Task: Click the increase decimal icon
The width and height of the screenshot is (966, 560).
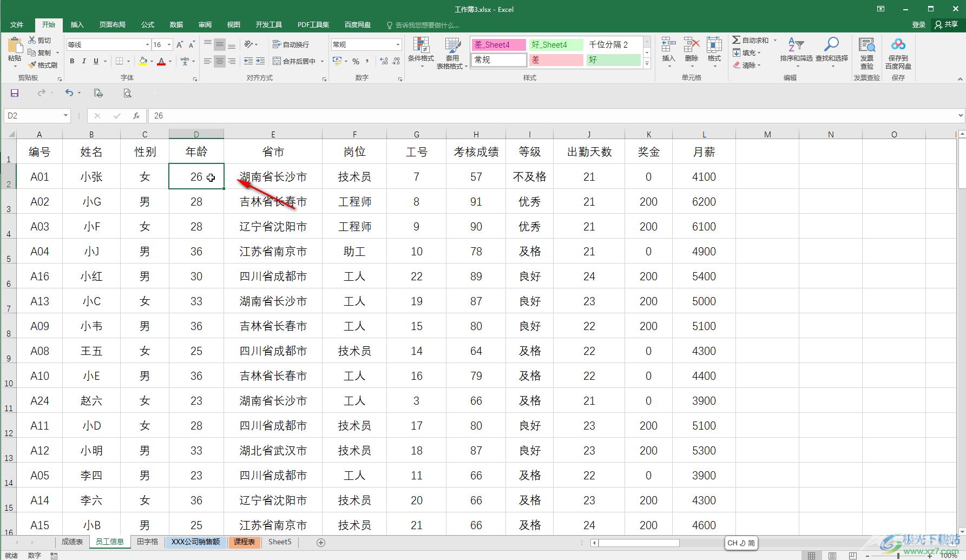Action: [x=384, y=61]
